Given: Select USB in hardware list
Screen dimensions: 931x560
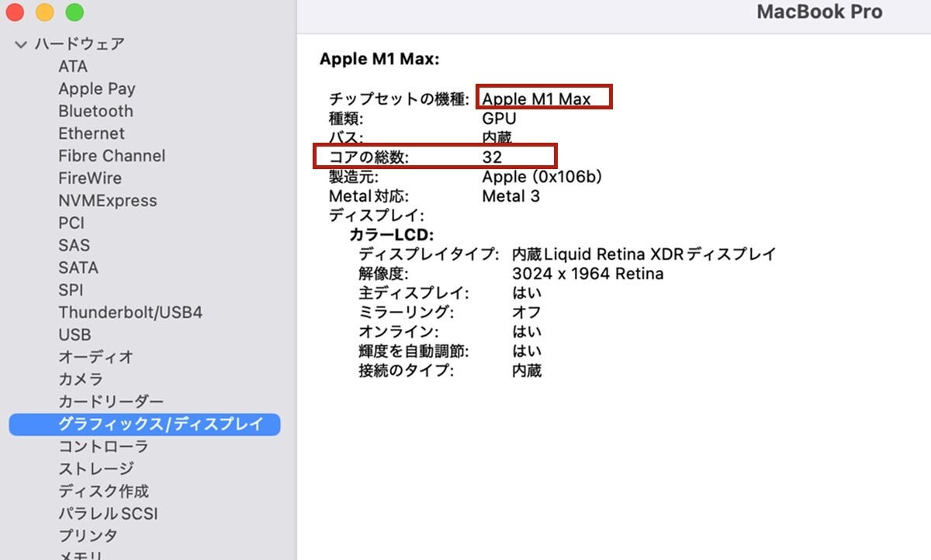Looking at the screenshot, I should coord(74,335).
